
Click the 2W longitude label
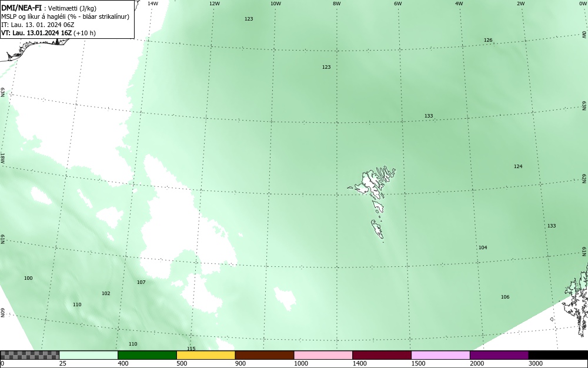[x=520, y=4]
